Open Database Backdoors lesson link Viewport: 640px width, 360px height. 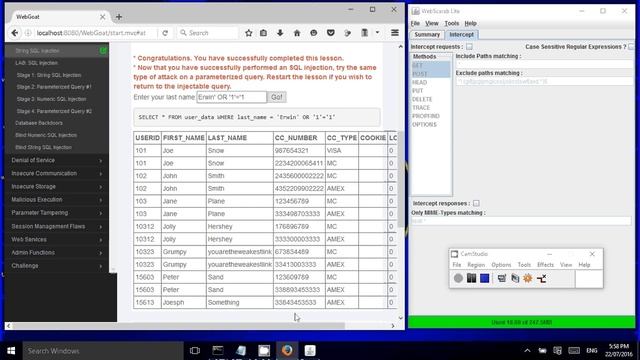point(39,123)
